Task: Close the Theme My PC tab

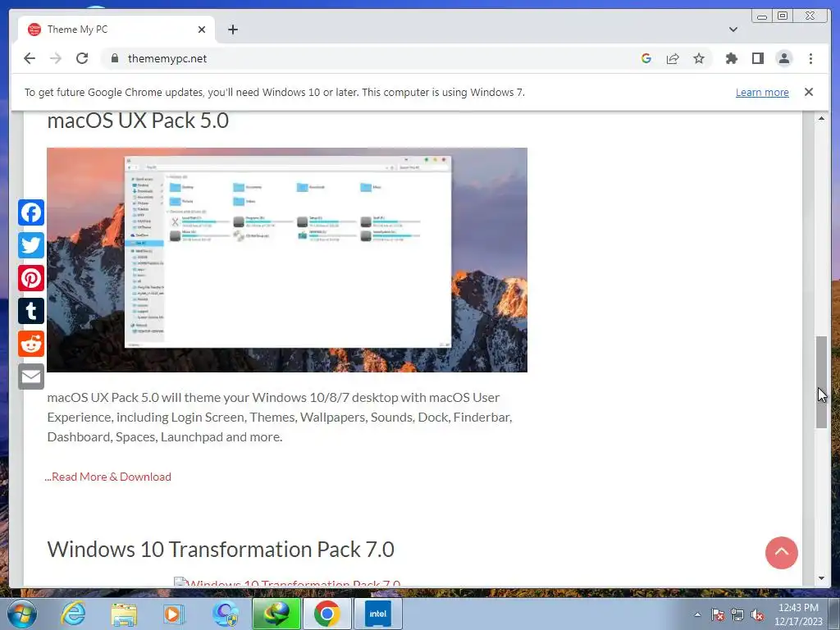Action: [202, 30]
